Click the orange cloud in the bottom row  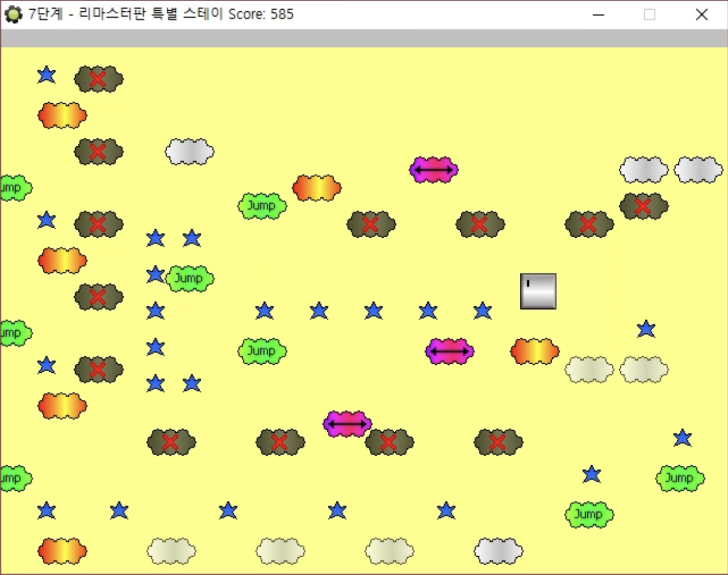62,551
